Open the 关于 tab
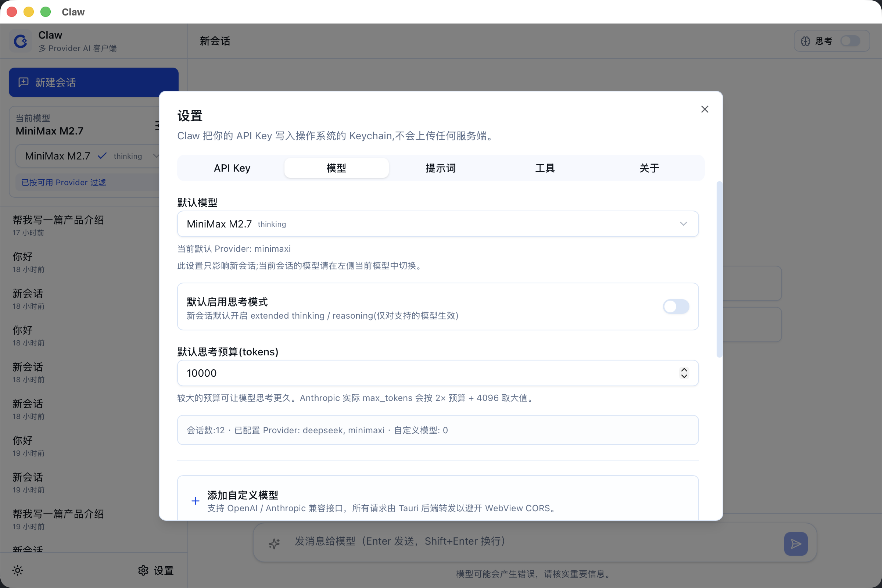This screenshot has width=882, height=588. (x=649, y=168)
